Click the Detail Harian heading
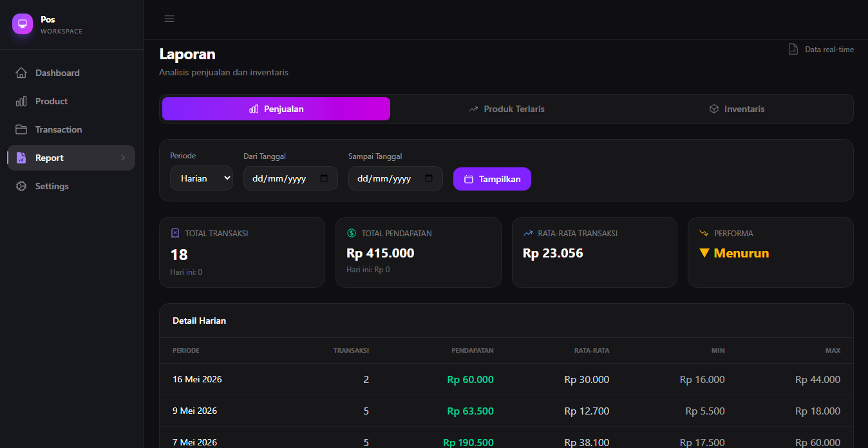The image size is (868, 448). 199,321
